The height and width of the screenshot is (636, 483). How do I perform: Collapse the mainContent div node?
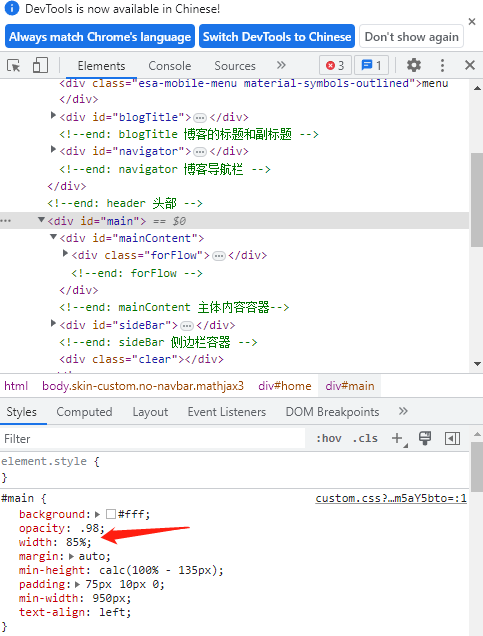coord(53,237)
